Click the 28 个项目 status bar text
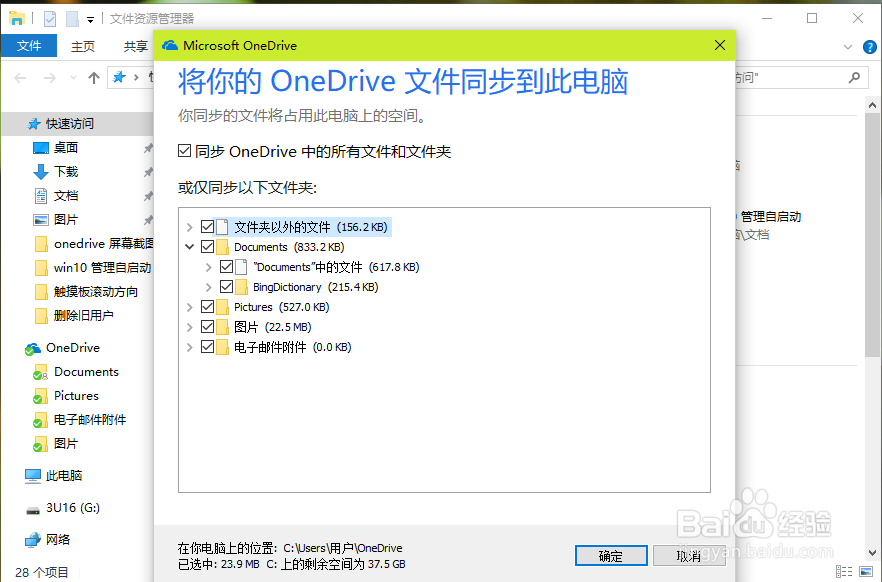Viewport: 882px width, 582px height. [x=42, y=572]
